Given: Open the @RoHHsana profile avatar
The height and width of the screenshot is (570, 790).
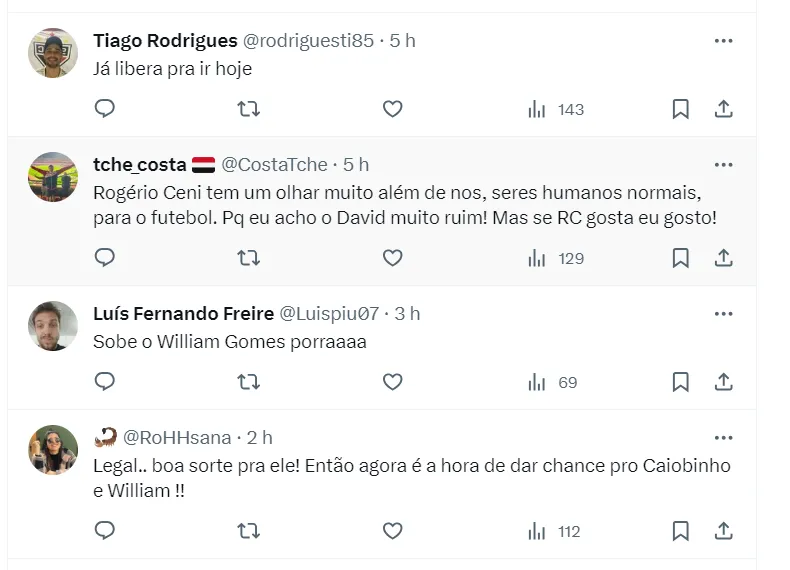Looking at the screenshot, I should tap(53, 450).
